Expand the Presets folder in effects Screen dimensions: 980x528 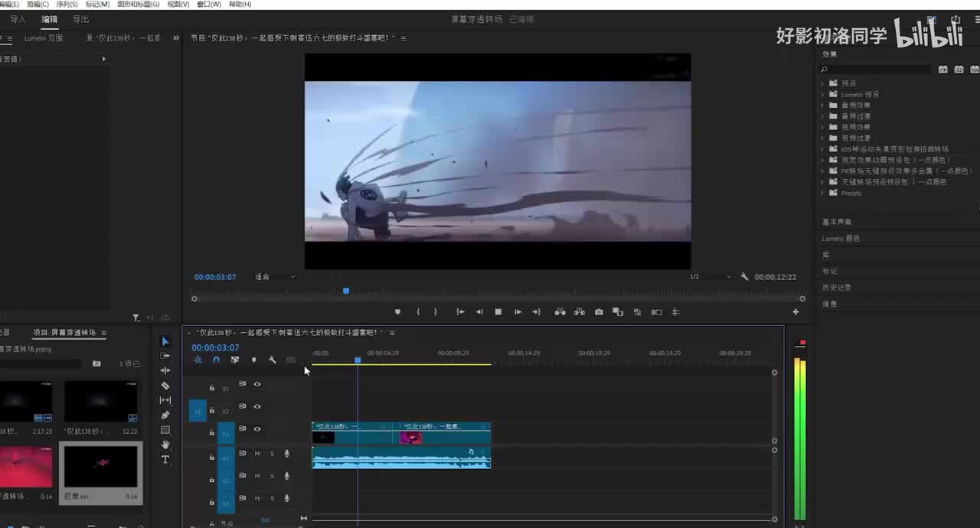point(823,193)
